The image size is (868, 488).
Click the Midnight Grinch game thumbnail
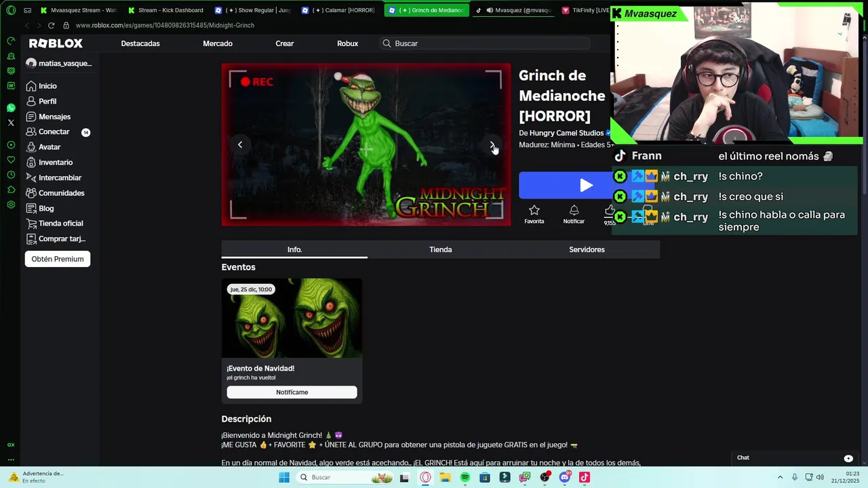tap(366, 144)
